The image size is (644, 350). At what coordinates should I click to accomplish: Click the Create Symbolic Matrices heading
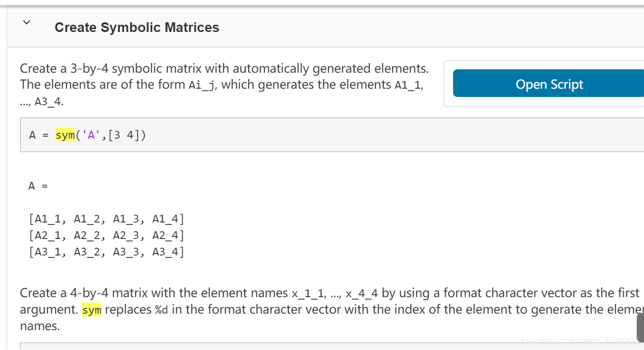137,28
